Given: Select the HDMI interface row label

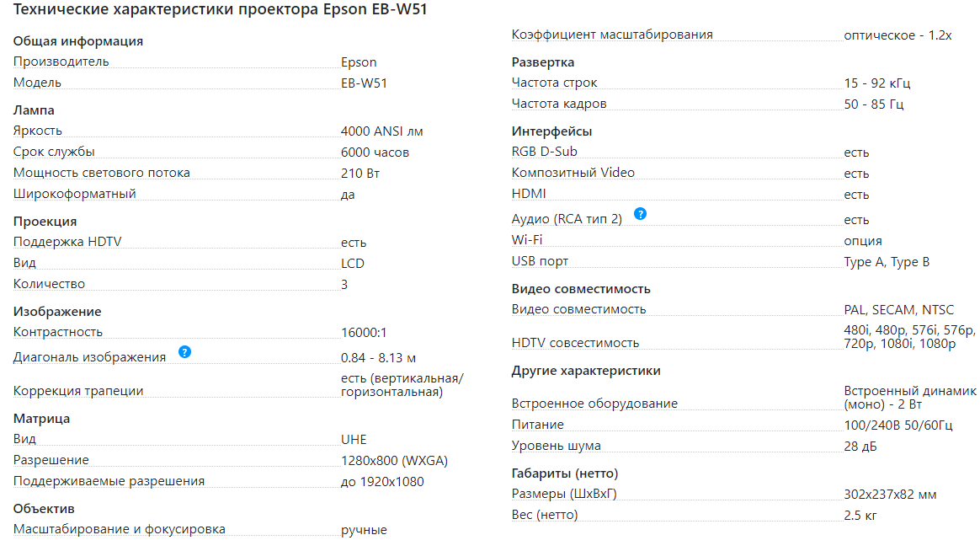Looking at the screenshot, I should click(529, 194).
